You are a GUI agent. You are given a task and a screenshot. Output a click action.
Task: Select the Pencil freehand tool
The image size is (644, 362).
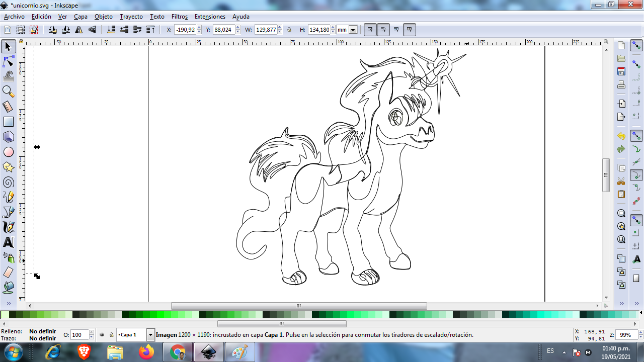pos(8,197)
